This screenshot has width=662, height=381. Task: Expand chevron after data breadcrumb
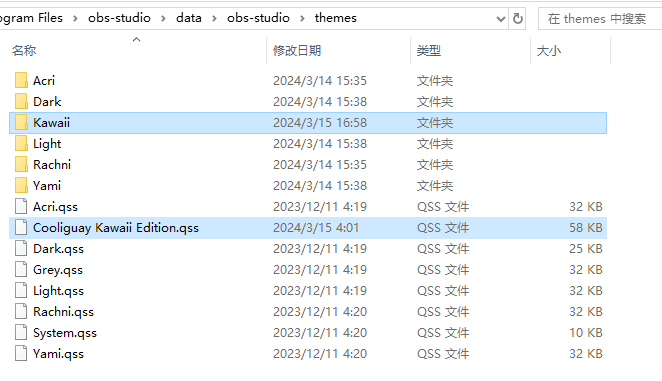click(x=214, y=18)
